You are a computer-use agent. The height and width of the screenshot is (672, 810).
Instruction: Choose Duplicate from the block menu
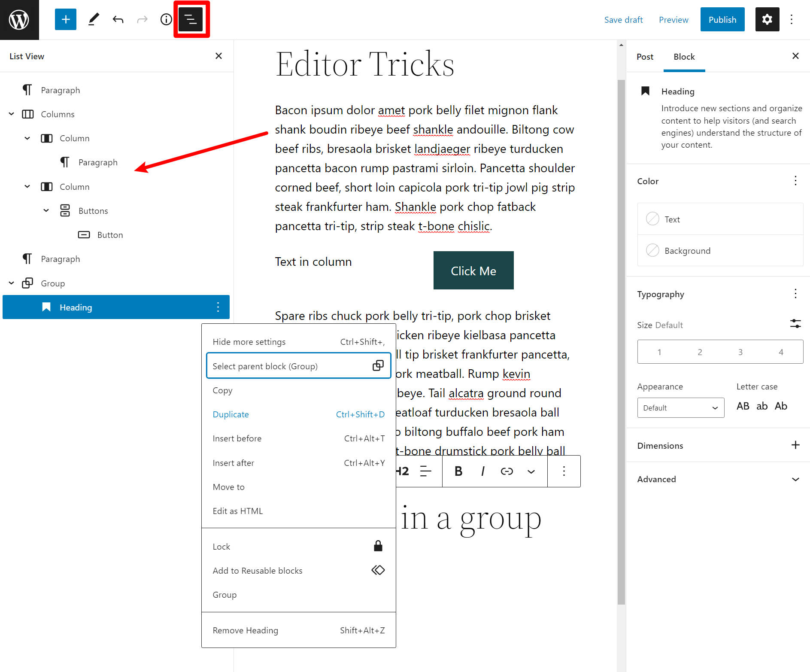(231, 414)
